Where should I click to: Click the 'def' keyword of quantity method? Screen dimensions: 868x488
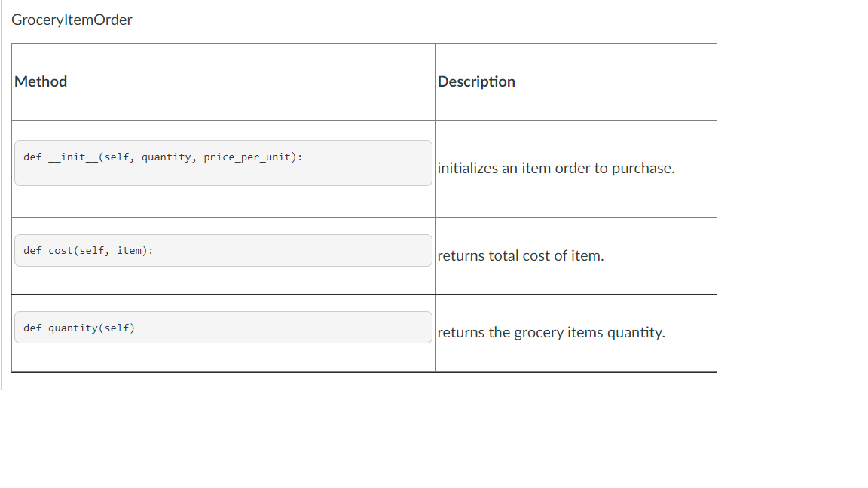coord(32,328)
